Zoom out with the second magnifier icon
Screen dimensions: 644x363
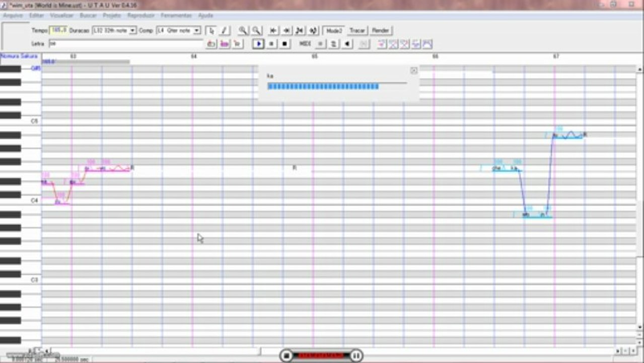[x=256, y=31]
